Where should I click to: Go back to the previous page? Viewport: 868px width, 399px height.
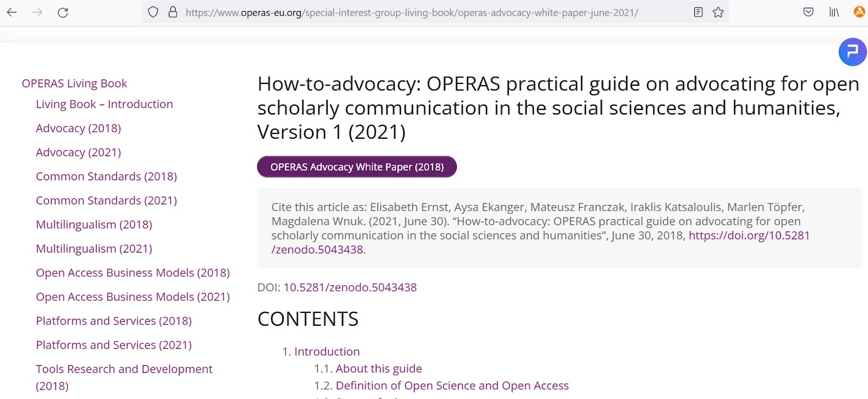(x=12, y=12)
